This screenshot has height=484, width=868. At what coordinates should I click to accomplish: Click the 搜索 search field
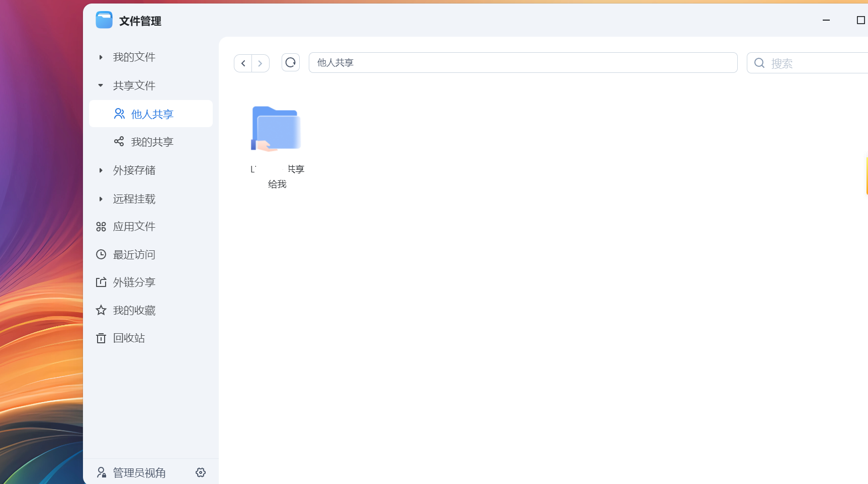807,63
